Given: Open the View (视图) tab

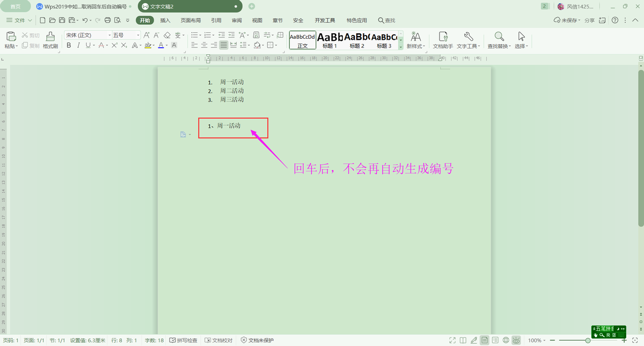Looking at the screenshot, I should [257, 20].
